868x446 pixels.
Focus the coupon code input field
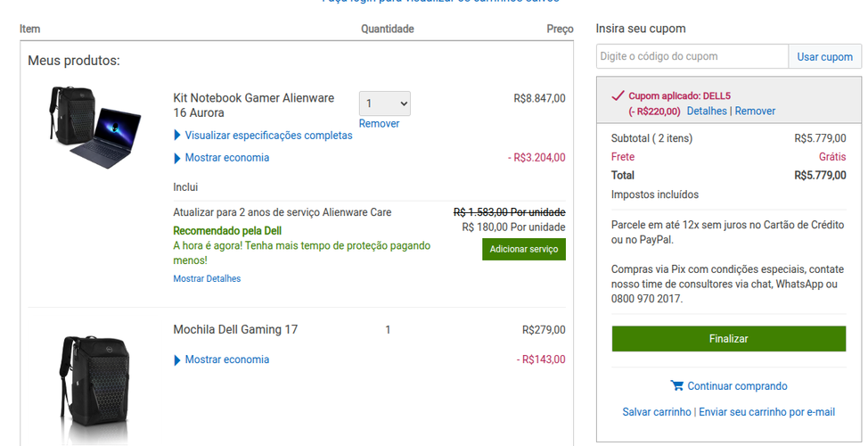click(692, 56)
